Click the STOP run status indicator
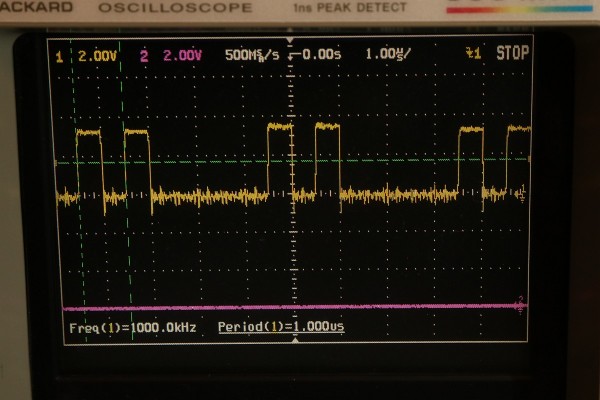600x400 pixels. [x=513, y=54]
